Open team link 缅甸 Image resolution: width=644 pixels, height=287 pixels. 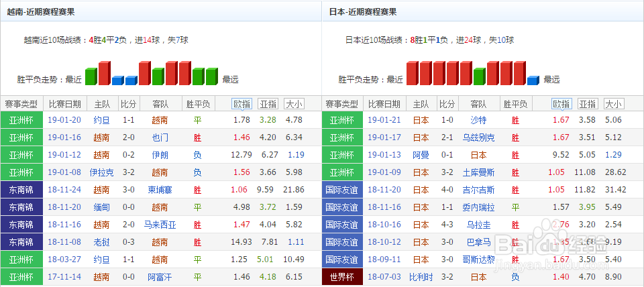point(101,207)
